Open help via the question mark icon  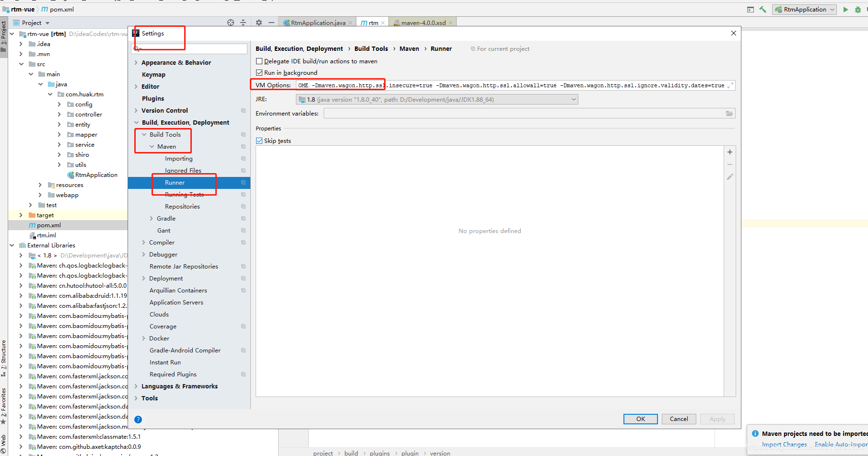pyautogui.click(x=138, y=419)
